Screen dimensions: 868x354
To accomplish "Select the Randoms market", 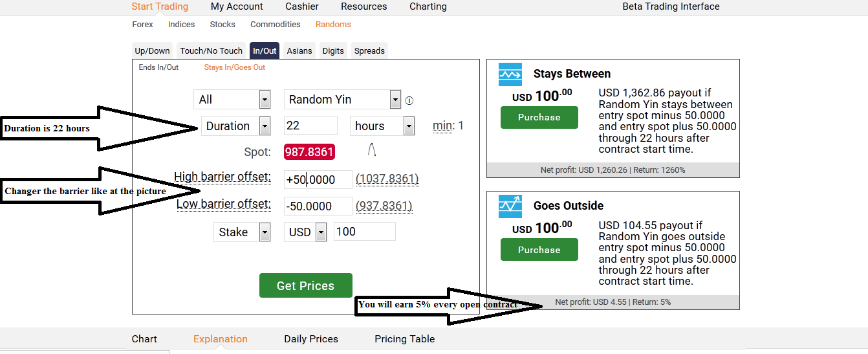I will pos(333,25).
